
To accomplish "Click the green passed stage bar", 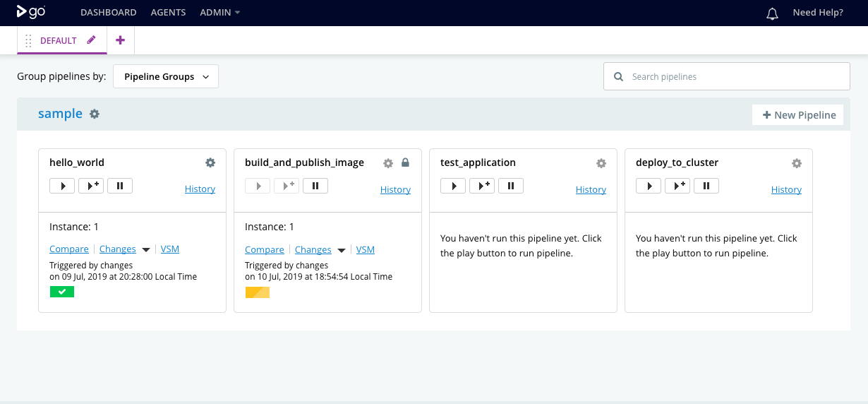I will [x=62, y=292].
